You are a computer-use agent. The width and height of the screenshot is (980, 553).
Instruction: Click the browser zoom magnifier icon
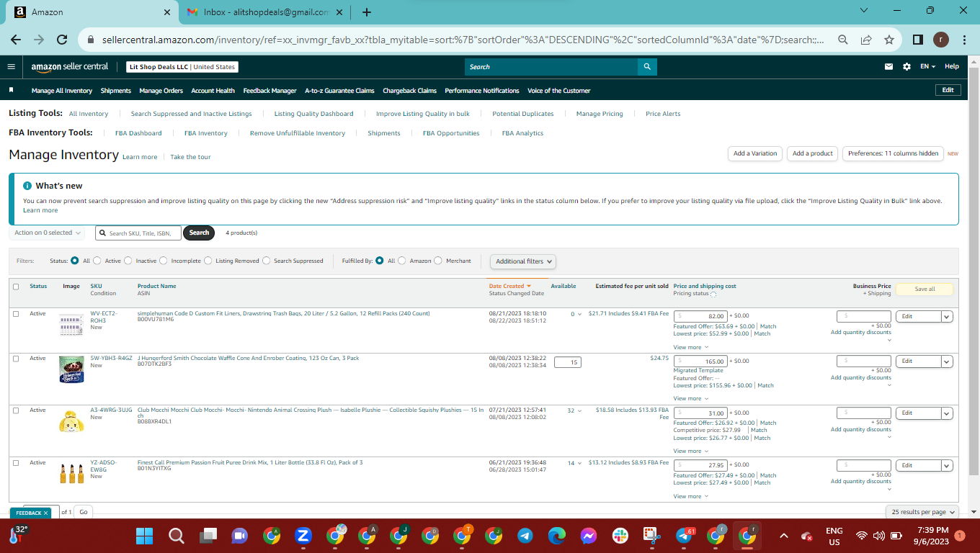[x=842, y=40]
